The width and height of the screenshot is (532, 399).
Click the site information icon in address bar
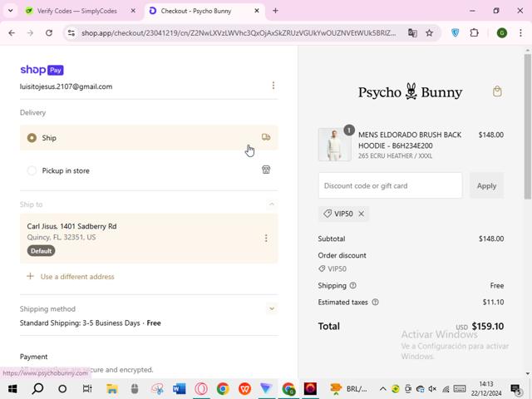point(71,33)
